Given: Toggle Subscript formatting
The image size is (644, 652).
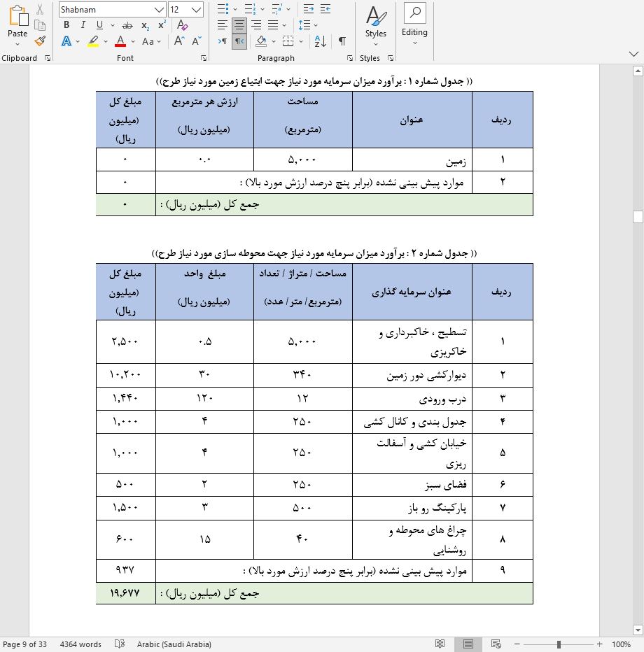Looking at the screenshot, I should click(x=145, y=25).
